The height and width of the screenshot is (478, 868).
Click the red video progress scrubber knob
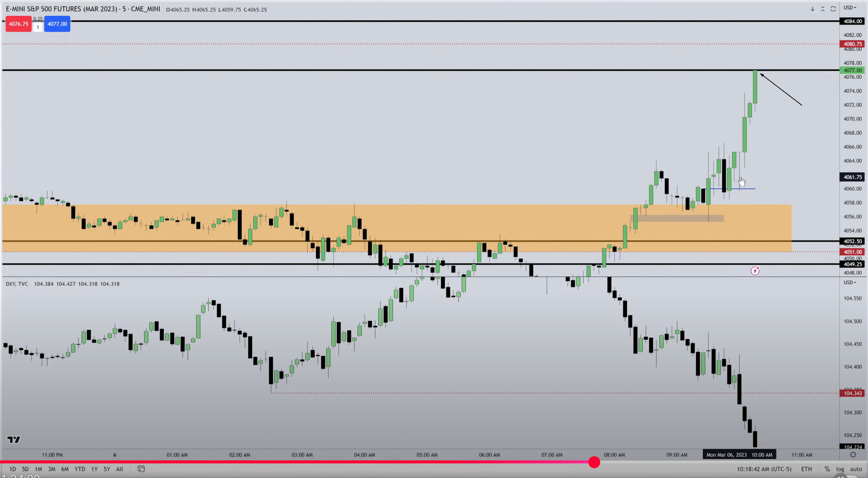tap(594, 462)
